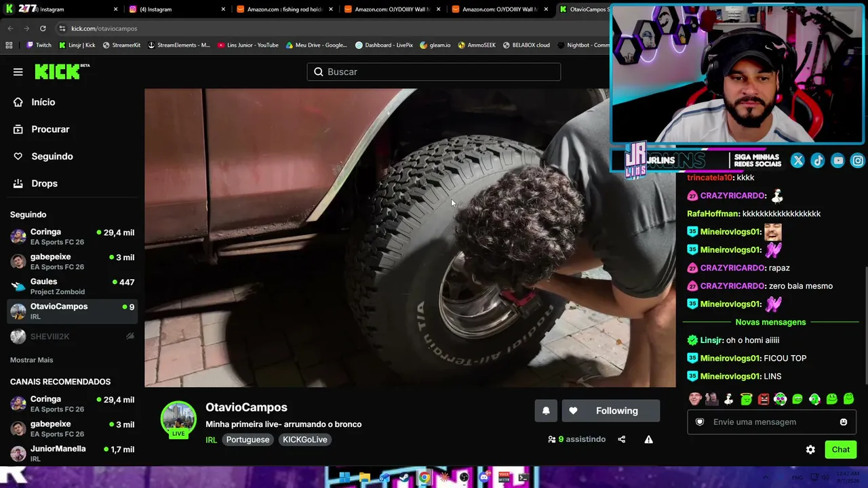Open Seguindo in the sidebar

tap(43, 157)
